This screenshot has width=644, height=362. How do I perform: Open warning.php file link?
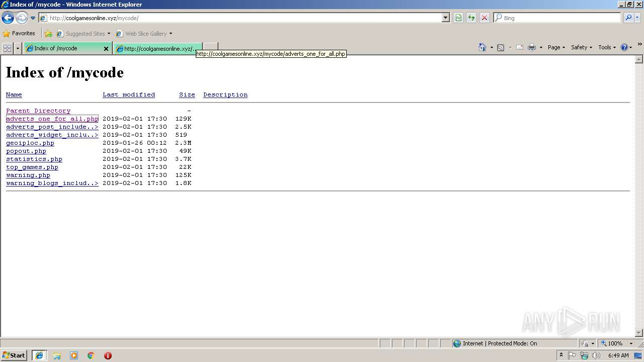(x=28, y=175)
